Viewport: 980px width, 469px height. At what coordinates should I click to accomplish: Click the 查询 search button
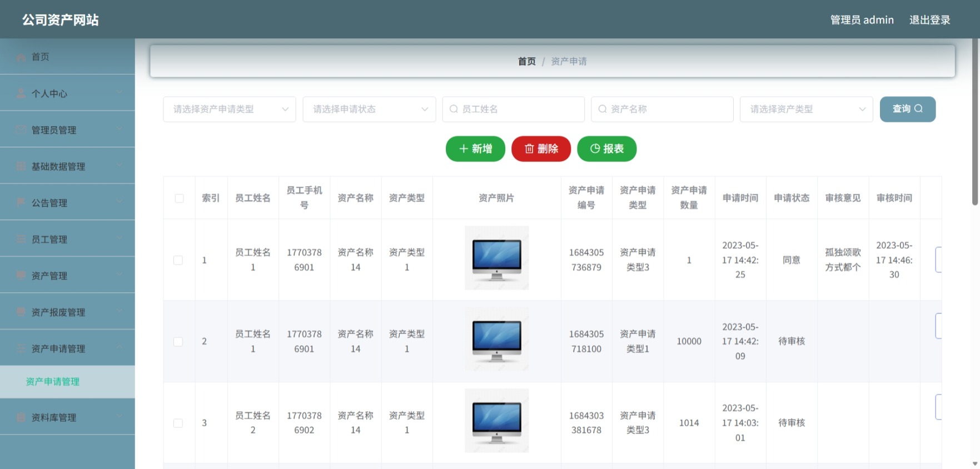pos(907,109)
